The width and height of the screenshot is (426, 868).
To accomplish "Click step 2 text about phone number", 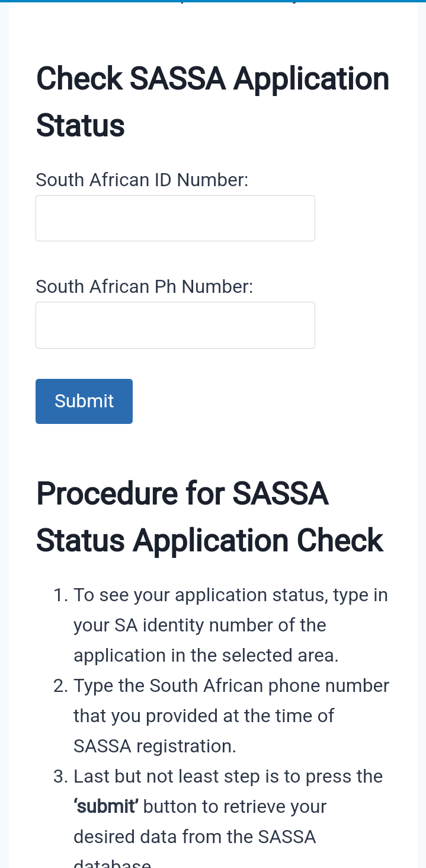I will [x=231, y=685].
